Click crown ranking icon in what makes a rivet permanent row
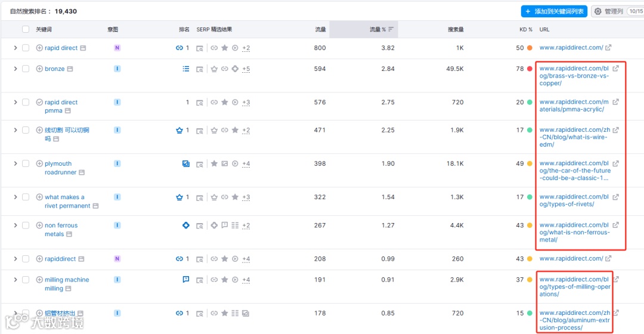Viewport: 644px width, 334px height. tap(179, 197)
